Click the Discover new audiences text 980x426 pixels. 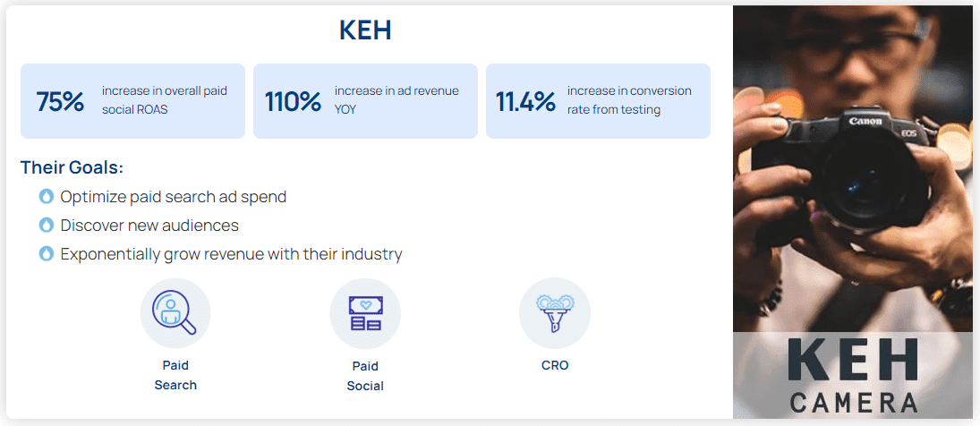149,226
